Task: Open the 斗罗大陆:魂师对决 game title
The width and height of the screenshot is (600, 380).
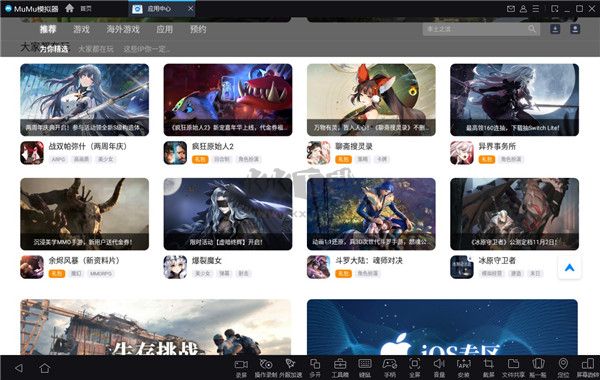Action: click(369, 261)
